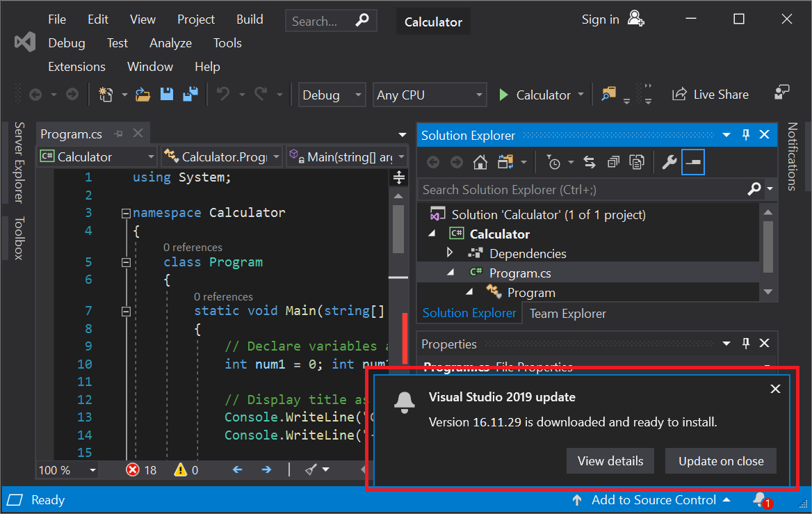Sync Solution Explorer with active document
The height and width of the screenshot is (514, 812).
(x=590, y=161)
